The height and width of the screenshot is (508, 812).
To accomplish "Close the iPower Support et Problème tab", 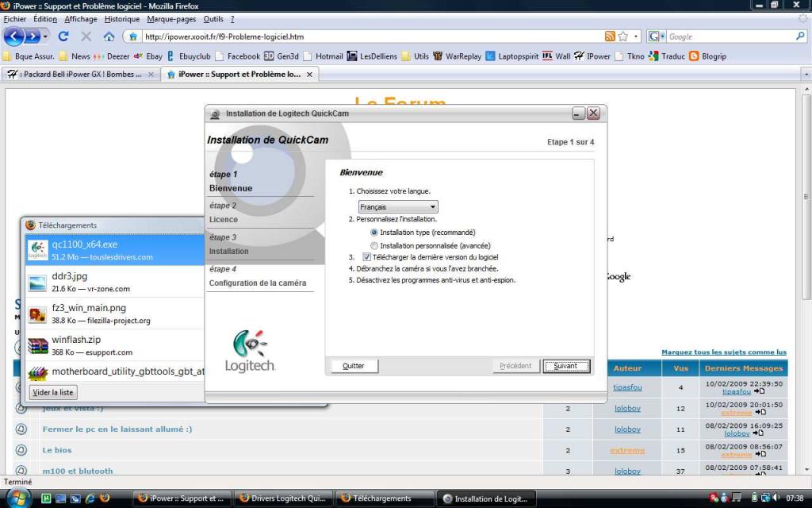I will [x=309, y=74].
